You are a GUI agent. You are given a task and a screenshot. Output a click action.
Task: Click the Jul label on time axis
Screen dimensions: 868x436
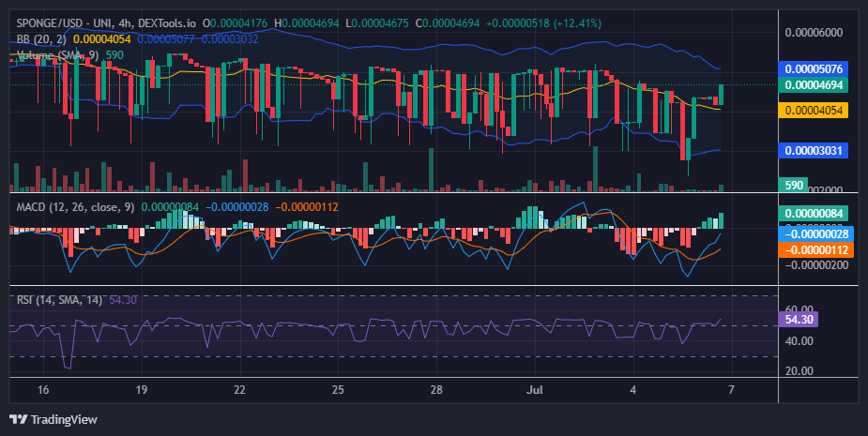(534, 390)
